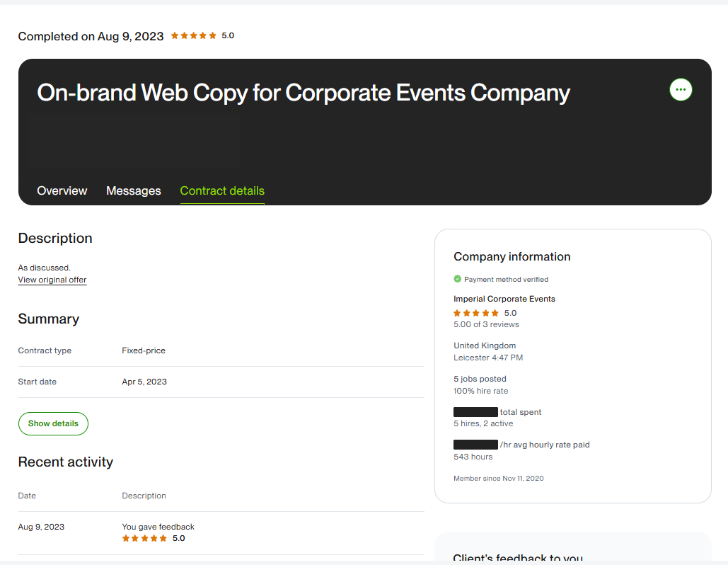Click the Client's feedback to you heading
Image resolution: width=728 pixels, height=565 pixels.
[x=518, y=557]
